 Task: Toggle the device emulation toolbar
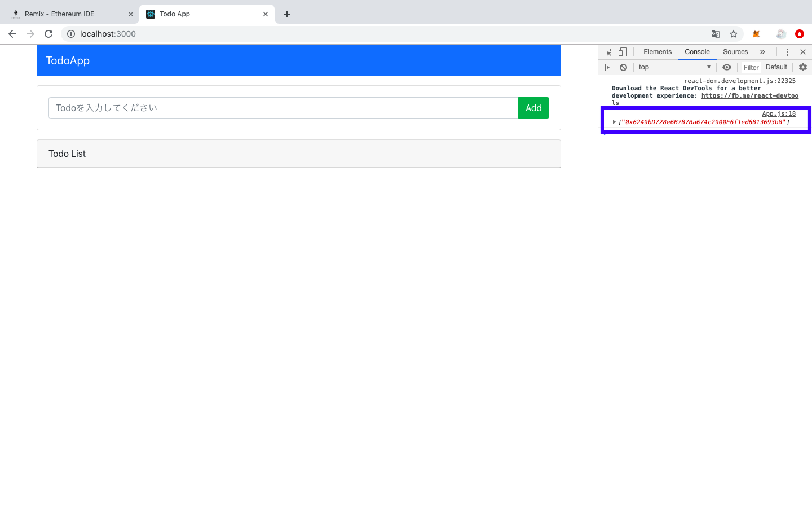click(x=623, y=51)
